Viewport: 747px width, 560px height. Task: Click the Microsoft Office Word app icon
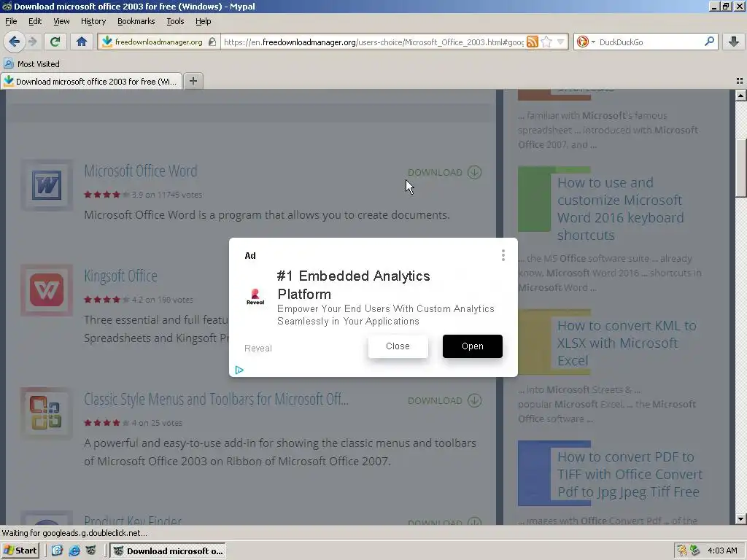coord(46,184)
